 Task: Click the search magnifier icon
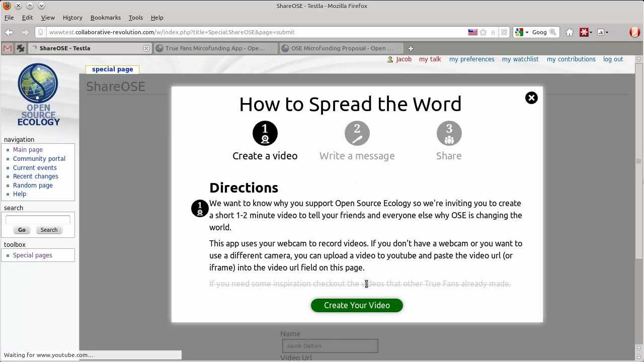[x=553, y=32]
